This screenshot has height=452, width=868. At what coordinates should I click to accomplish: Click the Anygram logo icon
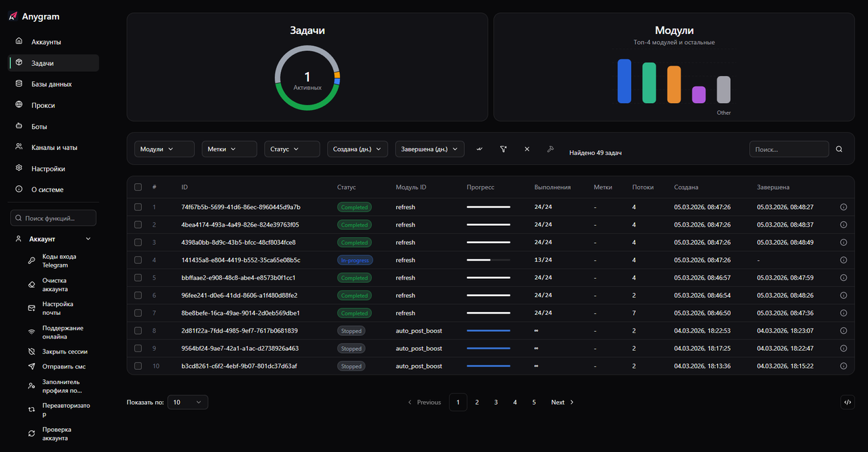13,16
